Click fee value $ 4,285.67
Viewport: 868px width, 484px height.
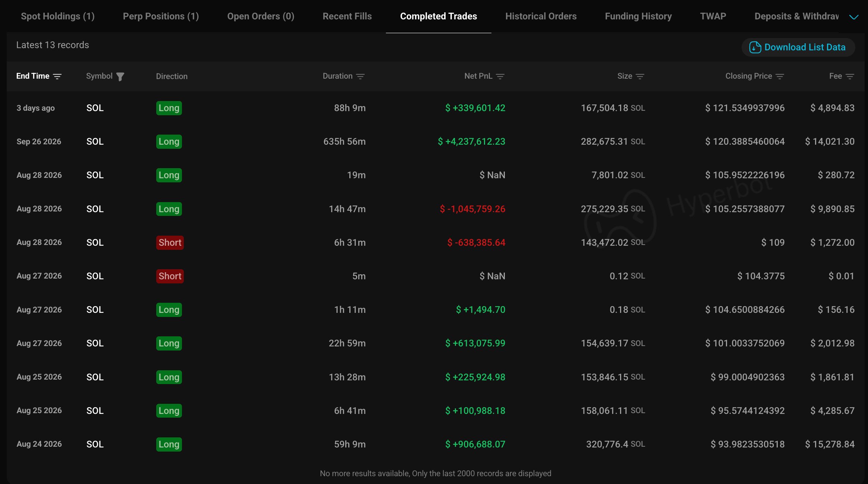point(832,411)
